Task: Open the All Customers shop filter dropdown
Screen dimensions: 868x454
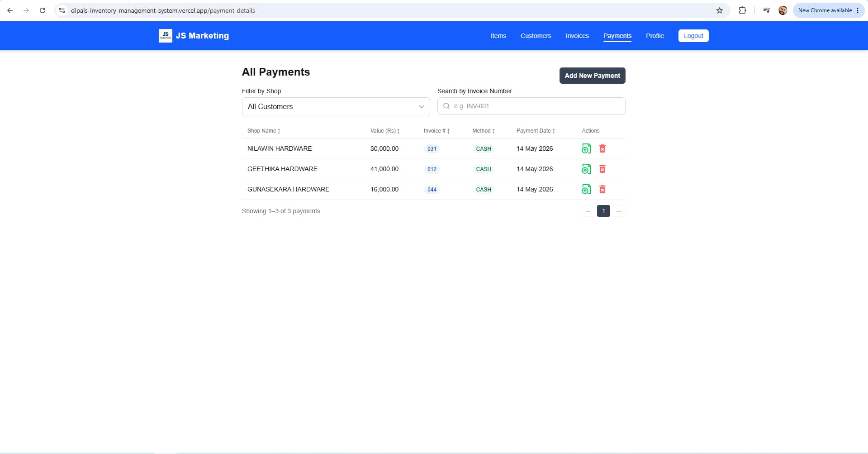Action: 336,107
